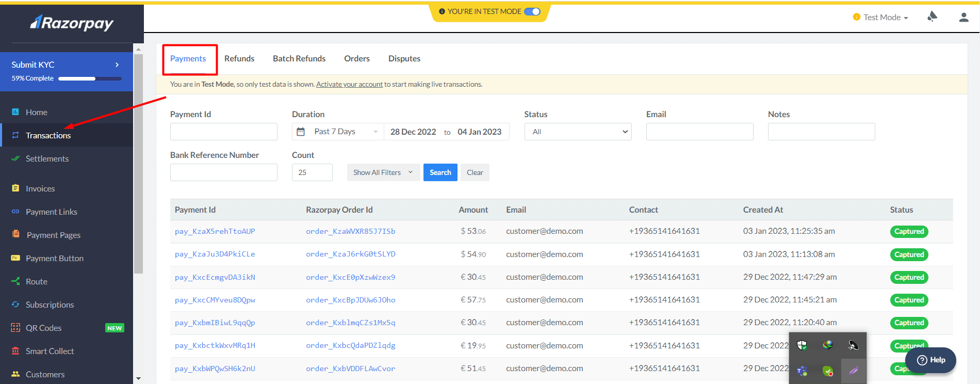980x384 pixels.
Task: Turn off the Test Mode toggle switch
Action: click(532, 11)
